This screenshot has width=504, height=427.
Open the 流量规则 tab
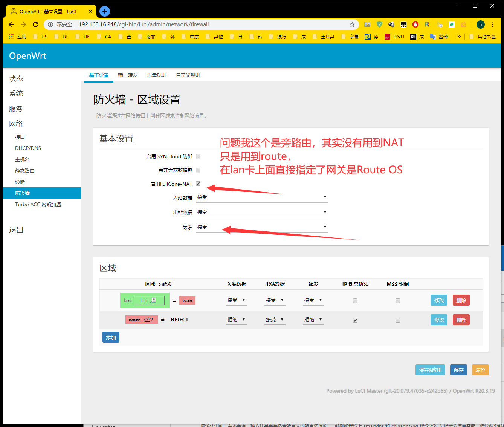(157, 75)
